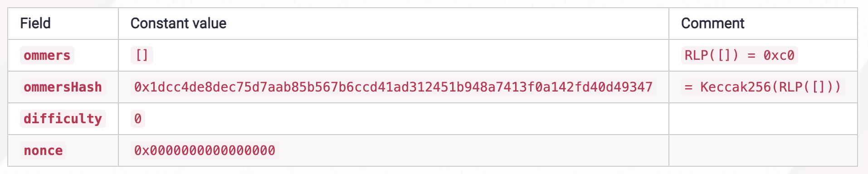Click the word Hash in ommersHash

click(x=86, y=87)
